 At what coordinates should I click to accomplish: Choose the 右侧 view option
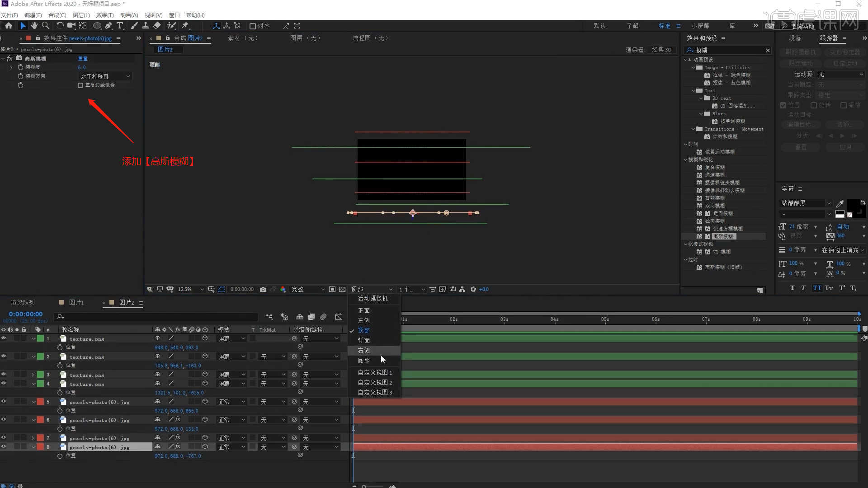point(364,350)
